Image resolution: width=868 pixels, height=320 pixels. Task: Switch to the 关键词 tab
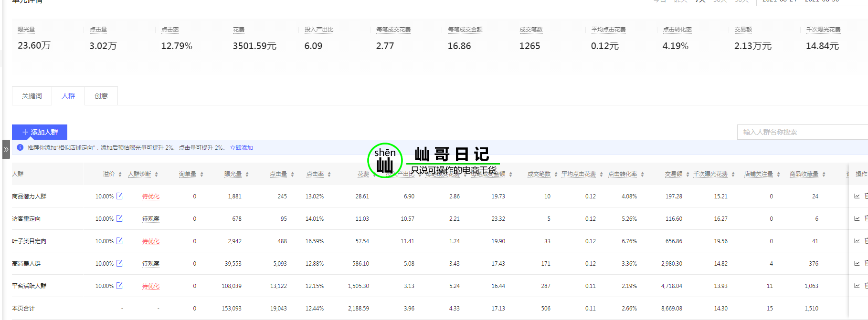coord(32,96)
